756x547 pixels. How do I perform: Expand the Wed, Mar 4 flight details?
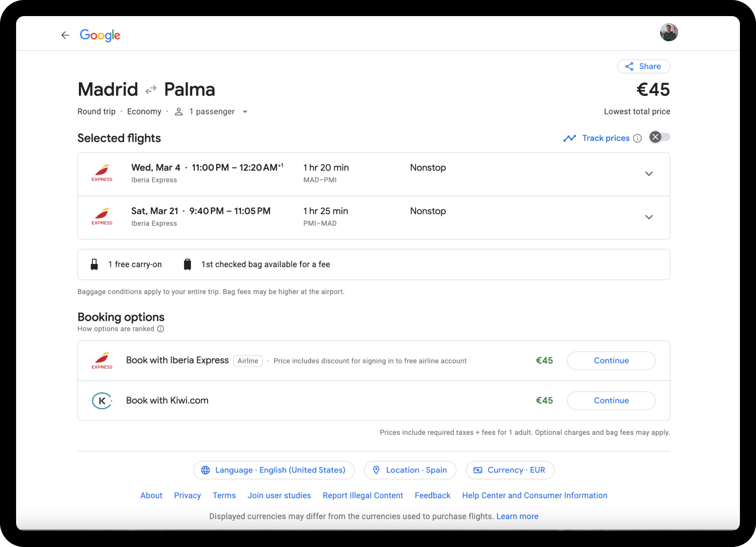tap(648, 174)
